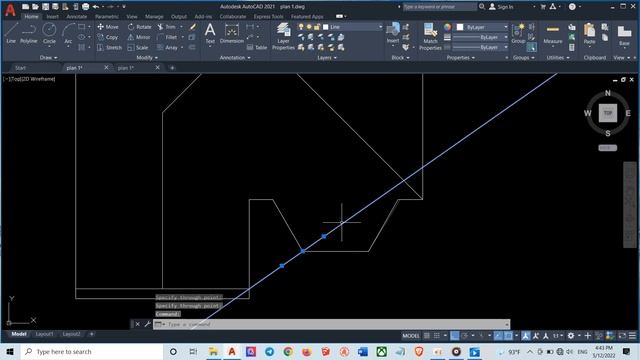Switch to the Layout1 tab

[44, 334]
